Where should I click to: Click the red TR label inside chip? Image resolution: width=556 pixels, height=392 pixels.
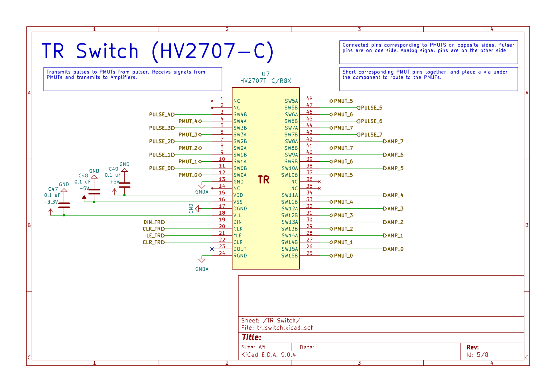(263, 180)
